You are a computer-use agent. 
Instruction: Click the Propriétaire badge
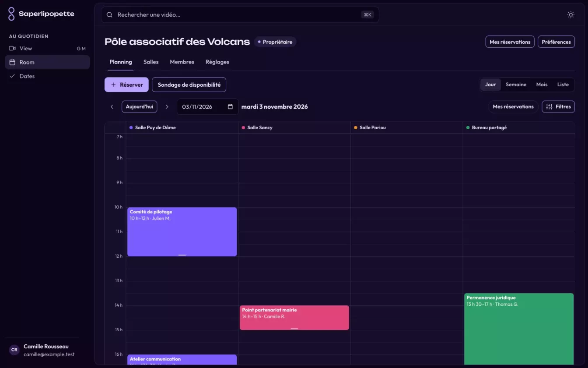coord(275,42)
